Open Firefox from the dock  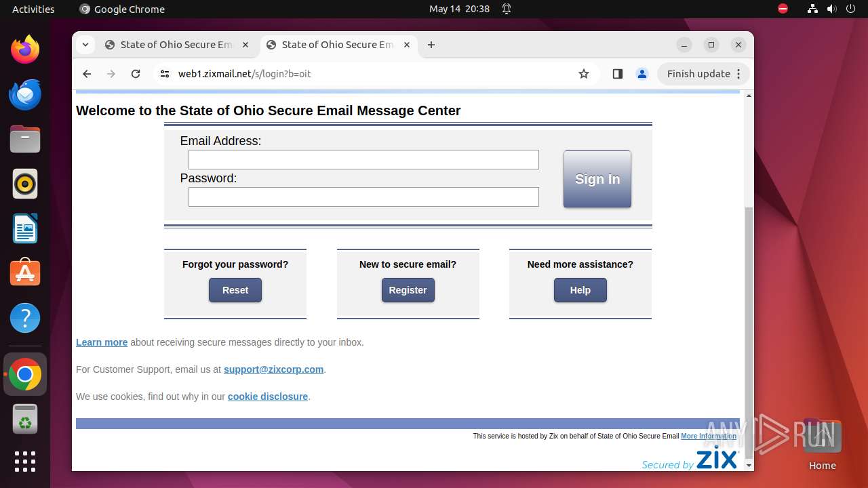[x=25, y=49]
